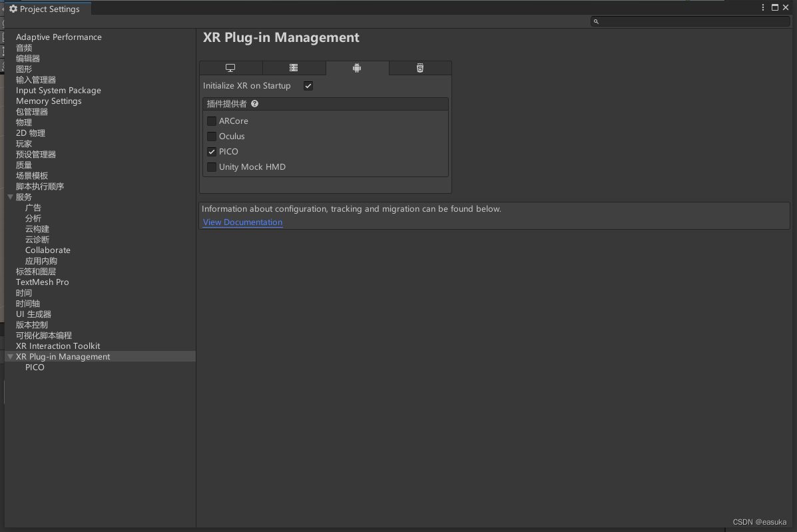Enable the Oculus plug-in provider
797x532 pixels.
pos(212,136)
